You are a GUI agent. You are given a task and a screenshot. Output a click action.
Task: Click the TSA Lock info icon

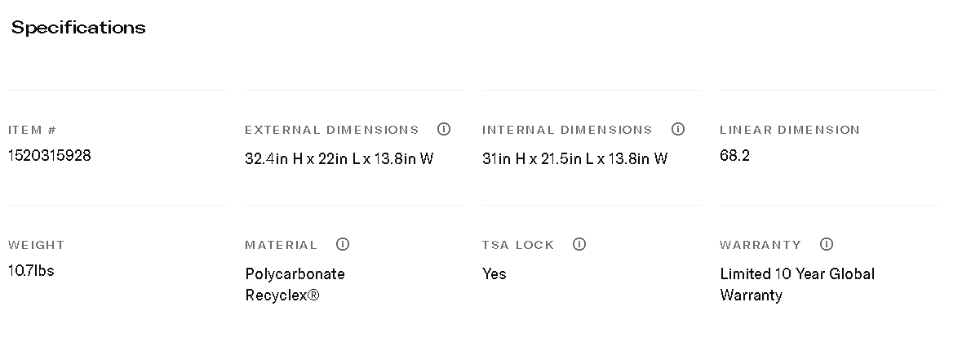click(579, 244)
